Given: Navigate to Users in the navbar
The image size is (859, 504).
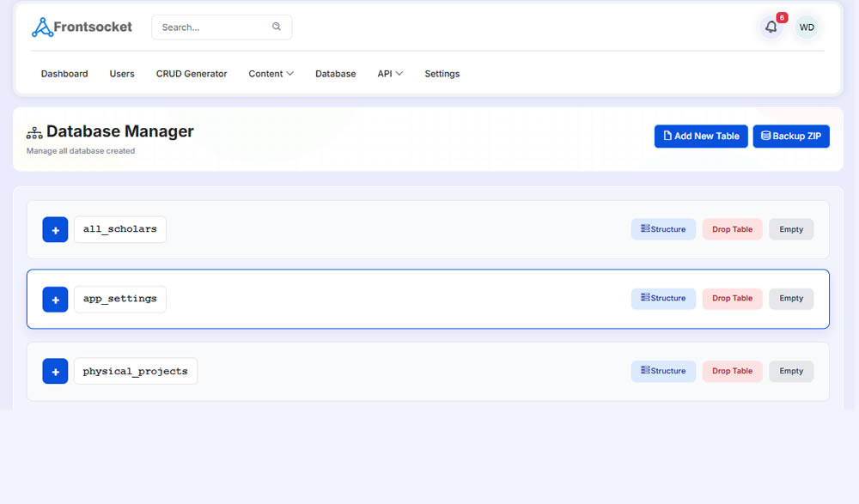Looking at the screenshot, I should tap(122, 74).
